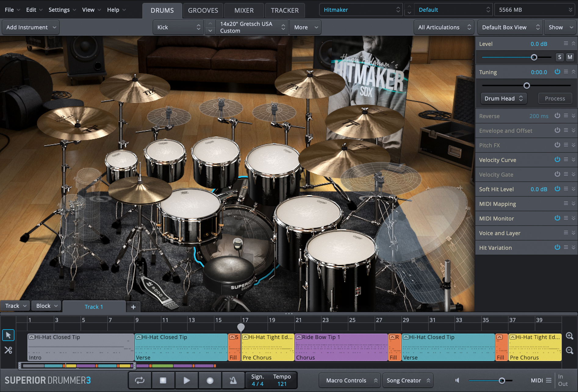Open the Drum Head tuning mode dropdown
The image size is (578, 392).
point(503,98)
